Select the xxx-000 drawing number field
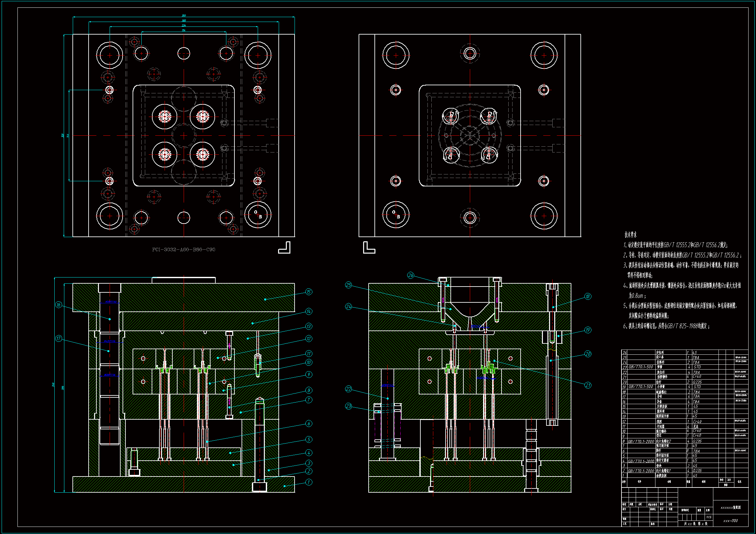 click(x=730, y=521)
